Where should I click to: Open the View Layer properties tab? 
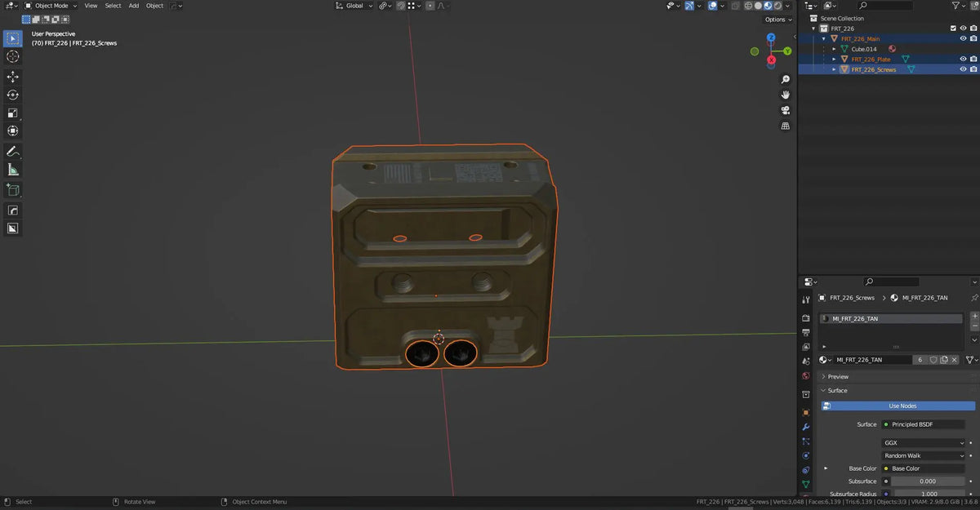click(806, 347)
